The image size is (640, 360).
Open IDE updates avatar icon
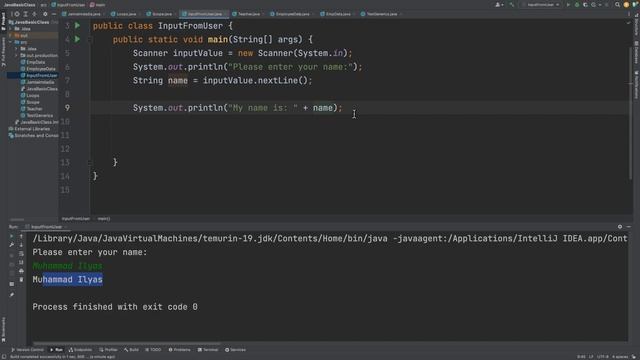coord(627,5)
